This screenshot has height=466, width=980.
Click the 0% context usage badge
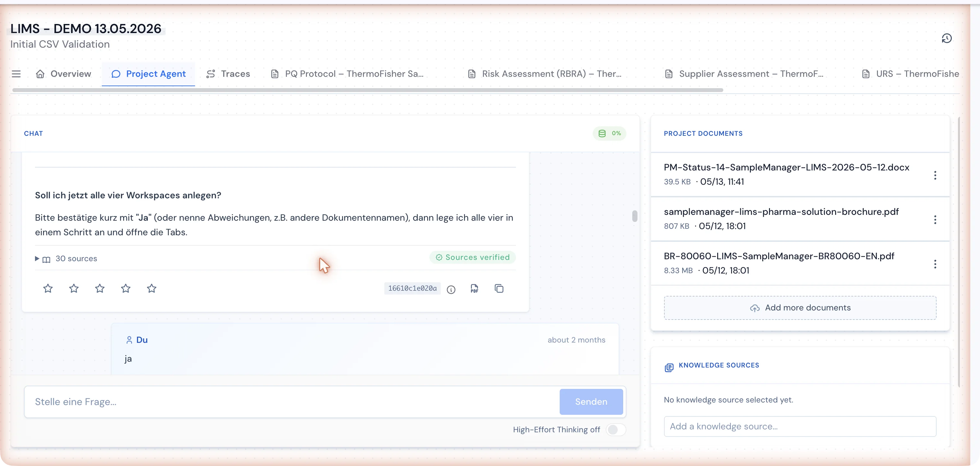click(610, 134)
